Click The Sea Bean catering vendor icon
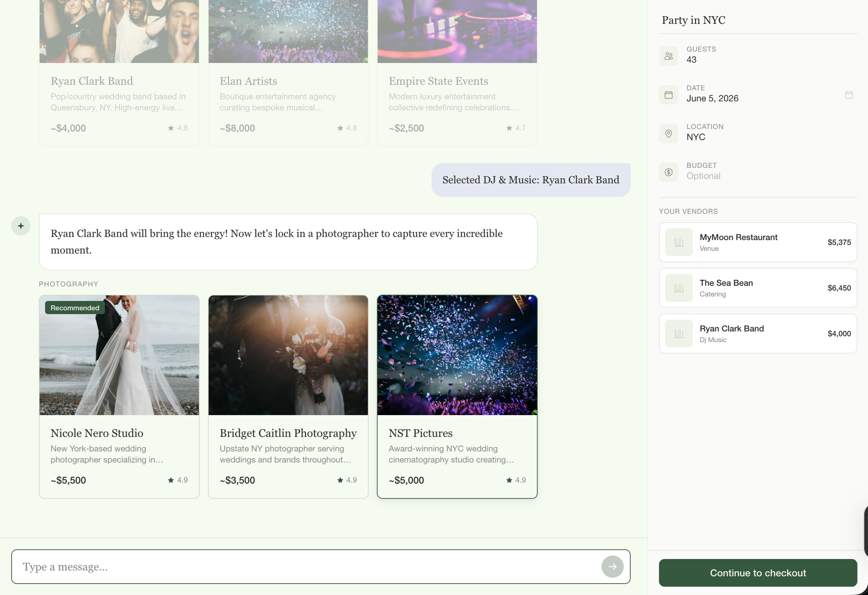Screen dimensions: 868x595 pyautogui.click(x=678, y=287)
